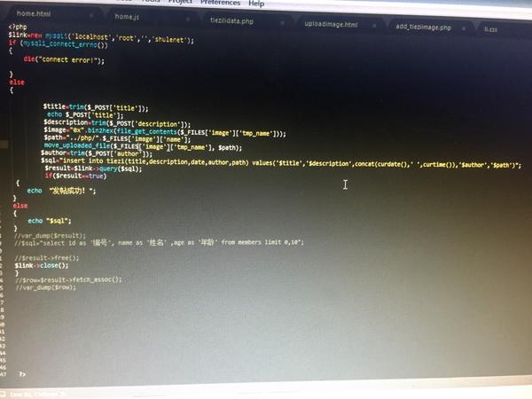The height and width of the screenshot is (399, 532).
Task: Click the //$result->free() comment line
Action: click(47, 258)
